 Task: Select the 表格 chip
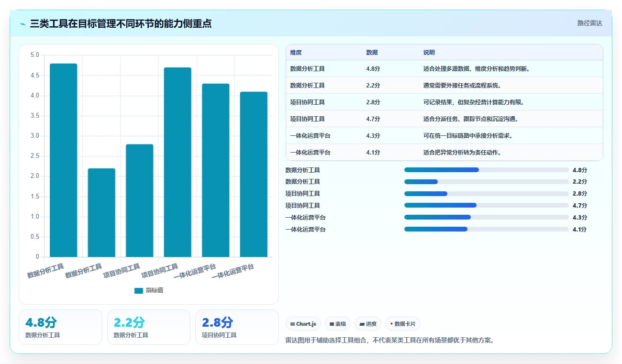pyautogui.click(x=338, y=324)
